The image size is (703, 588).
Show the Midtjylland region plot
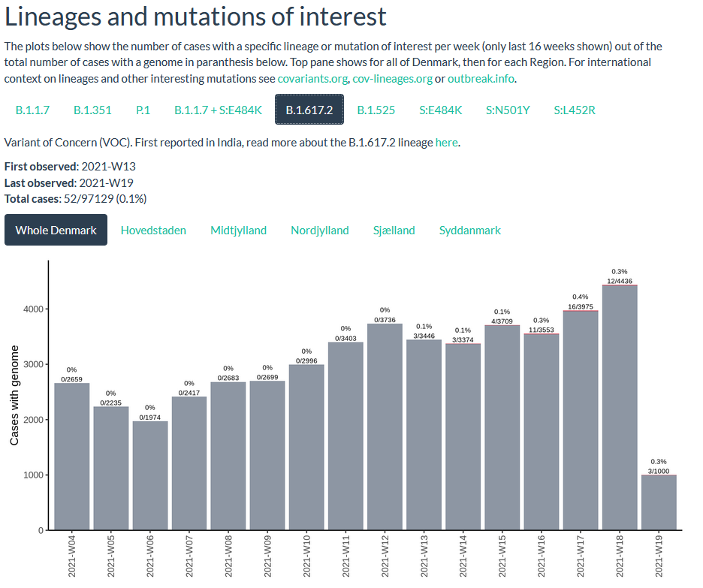(238, 231)
